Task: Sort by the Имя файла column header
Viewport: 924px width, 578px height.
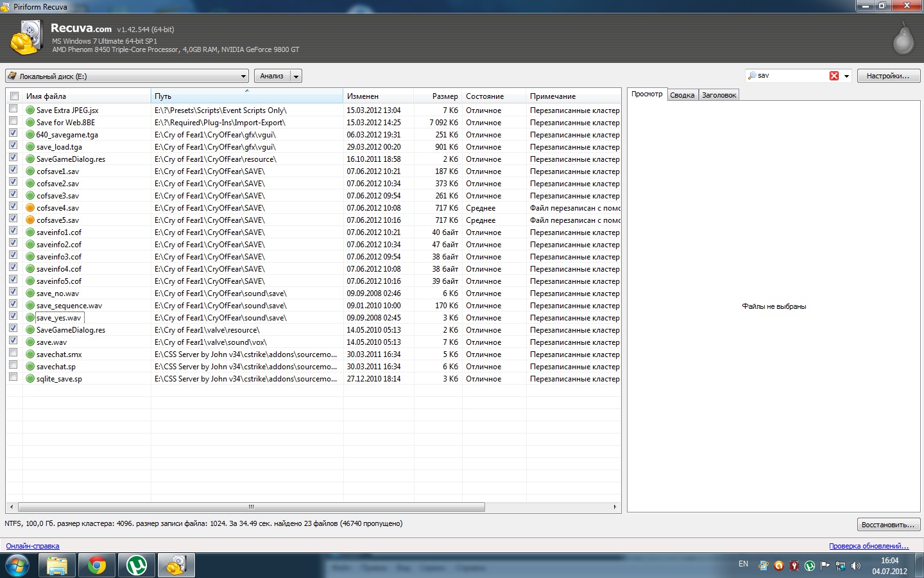Action: click(x=87, y=96)
